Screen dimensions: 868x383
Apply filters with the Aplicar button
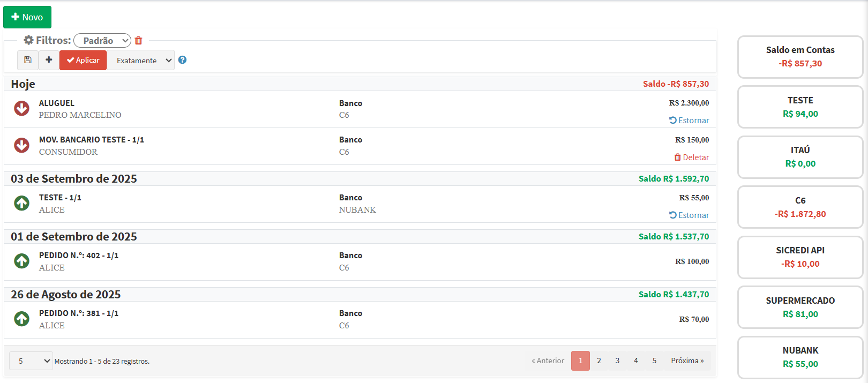tap(83, 60)
